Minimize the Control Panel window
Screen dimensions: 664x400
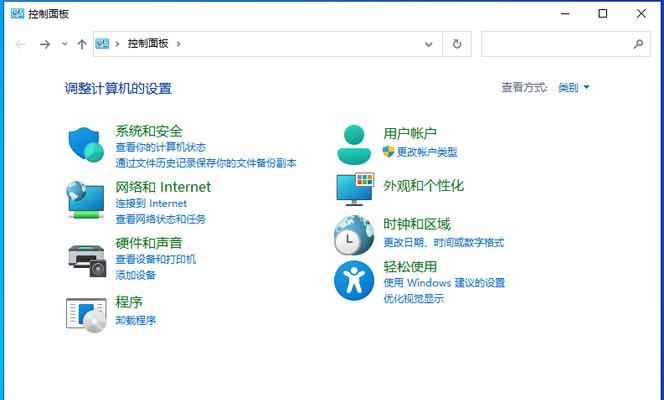(565, 14)
